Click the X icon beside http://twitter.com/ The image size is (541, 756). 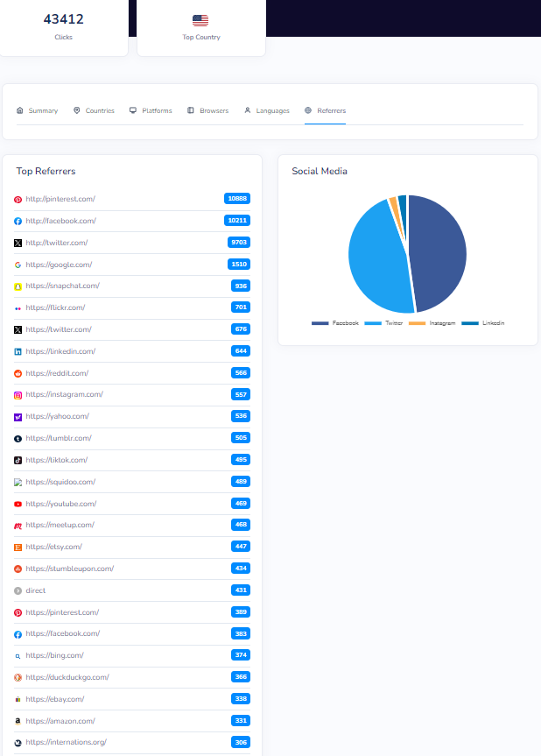pyautogui.click(x=18, y=243)
